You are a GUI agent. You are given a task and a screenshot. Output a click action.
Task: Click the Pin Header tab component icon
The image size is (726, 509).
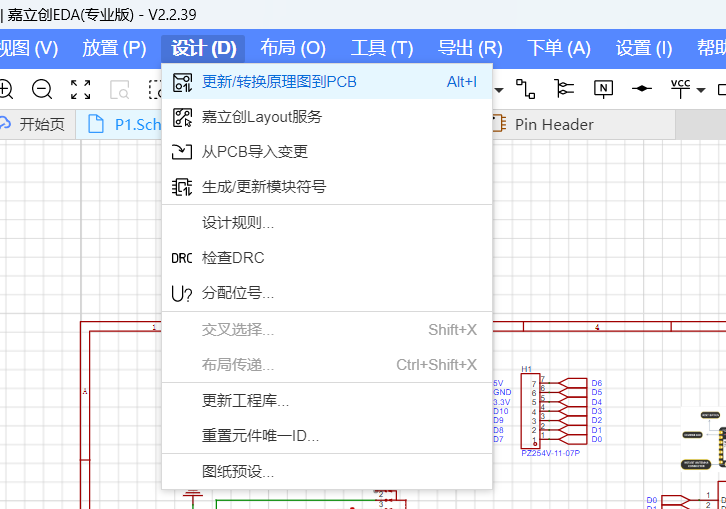499,124
